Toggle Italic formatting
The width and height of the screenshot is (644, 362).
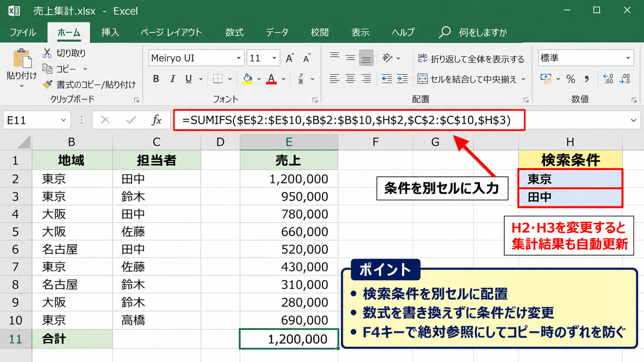[173, 79]
